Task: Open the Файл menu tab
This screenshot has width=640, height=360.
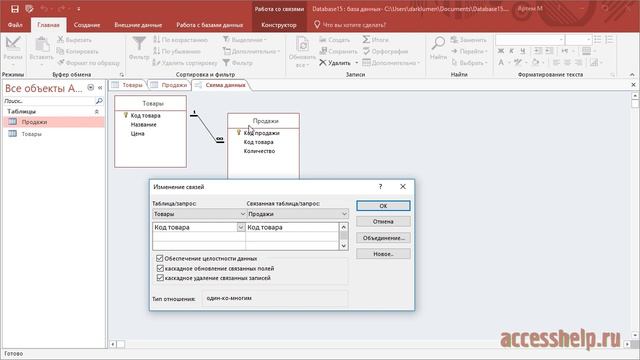Action: (15, 25)
